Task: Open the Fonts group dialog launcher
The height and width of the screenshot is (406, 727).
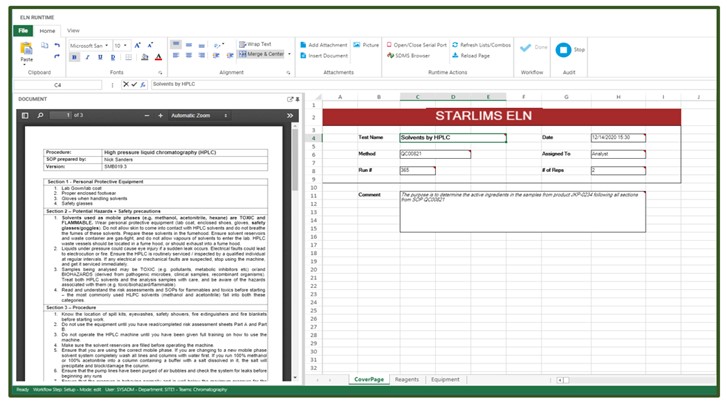Action: [160, 73]
